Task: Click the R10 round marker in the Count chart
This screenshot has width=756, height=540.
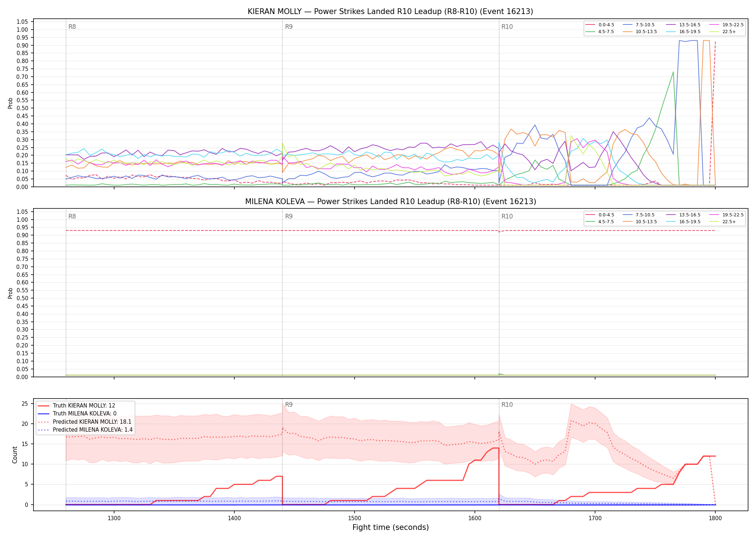Action: pos(507,405)
